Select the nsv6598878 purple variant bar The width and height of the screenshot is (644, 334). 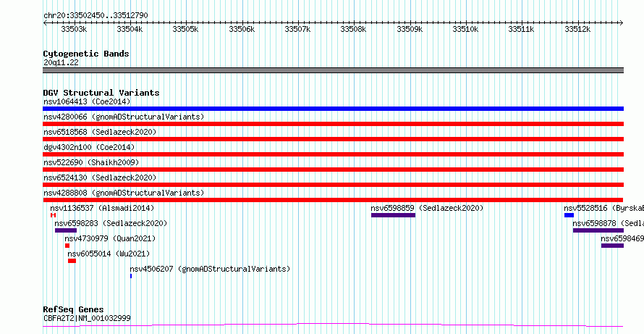coord(598,230)
